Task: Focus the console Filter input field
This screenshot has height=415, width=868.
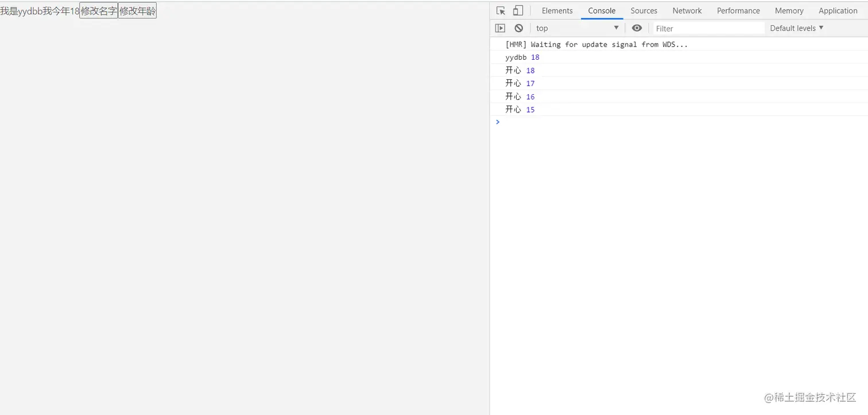Action: [709, 28]
